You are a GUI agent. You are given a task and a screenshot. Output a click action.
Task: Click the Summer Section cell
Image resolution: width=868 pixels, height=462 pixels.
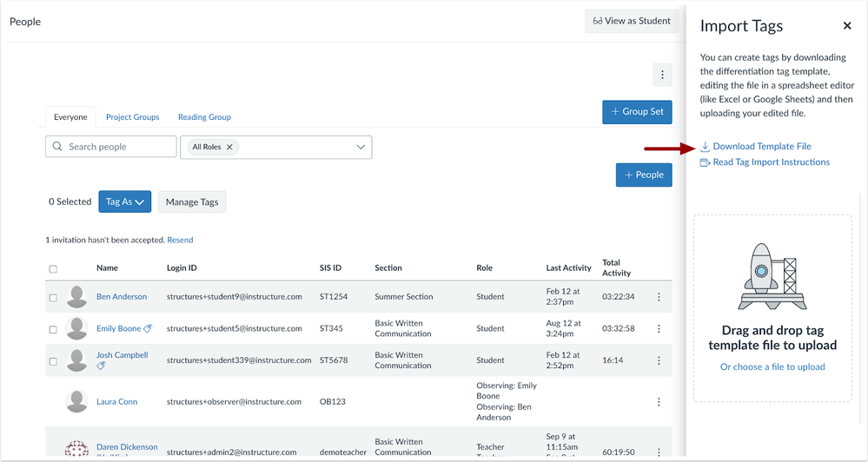[403, 296]
